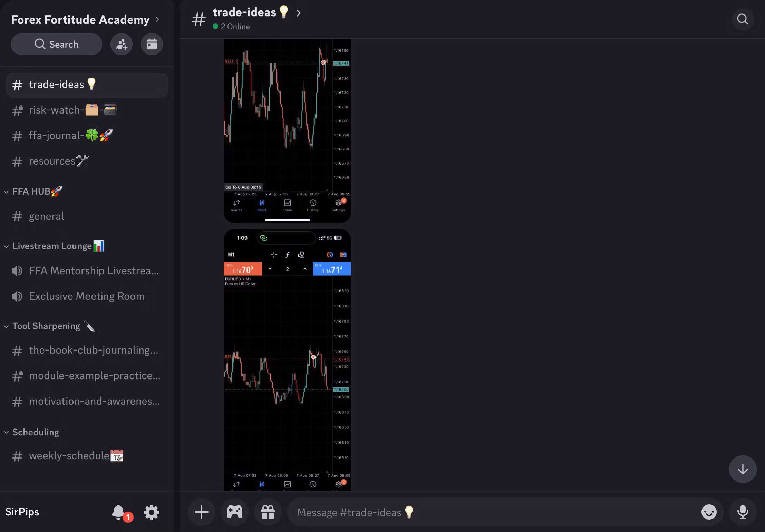Click the plus attachment button

[x=201, y=512]
